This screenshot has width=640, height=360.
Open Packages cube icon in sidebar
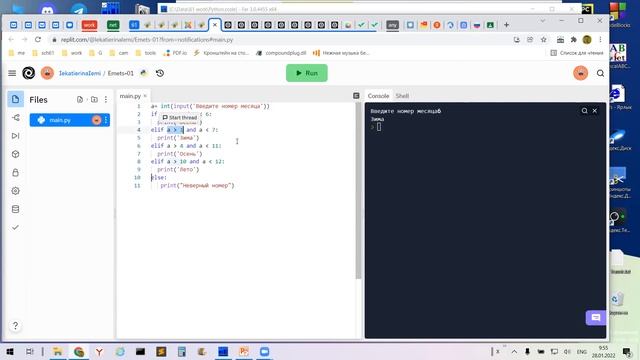[x=16, y=154]
